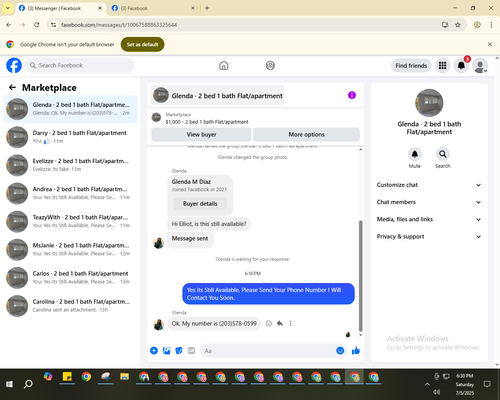
Task: Click the group photo in right panel
Action: (429, 103)
